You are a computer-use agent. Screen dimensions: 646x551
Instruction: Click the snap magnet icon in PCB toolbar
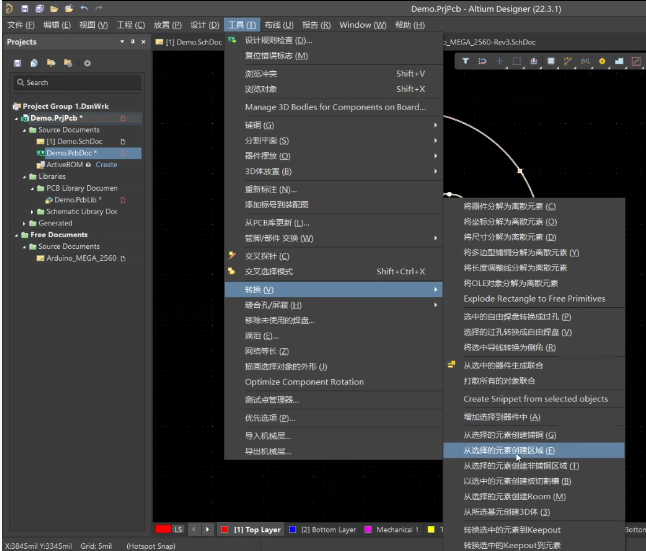point(482,61)
